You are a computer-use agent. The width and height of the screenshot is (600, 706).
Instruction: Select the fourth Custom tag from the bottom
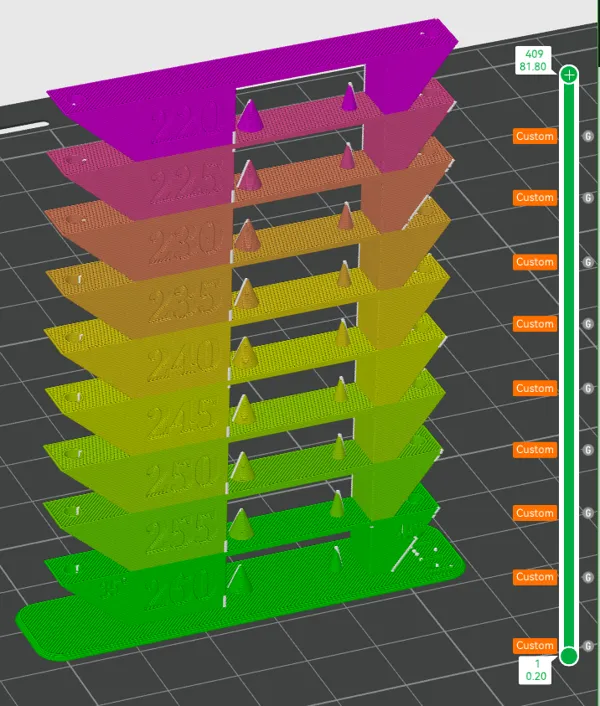pyautogui.click(x=535, y=449)
